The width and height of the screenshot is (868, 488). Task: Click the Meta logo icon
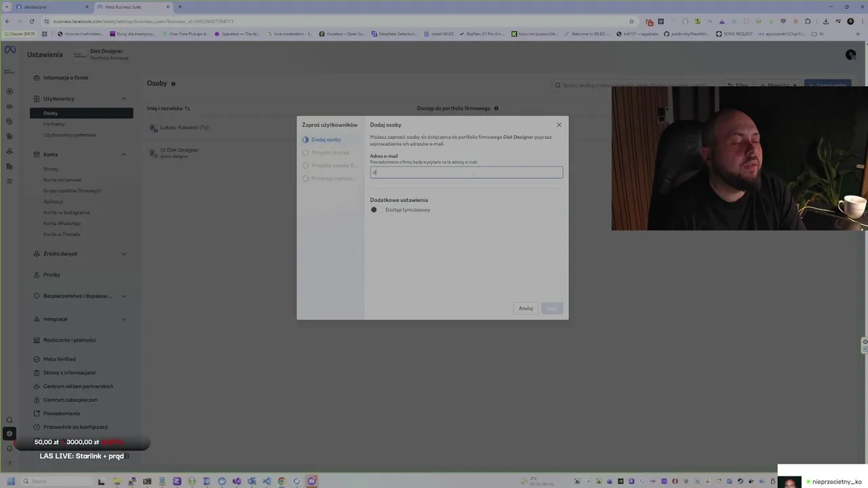click(x=10, y=50)
